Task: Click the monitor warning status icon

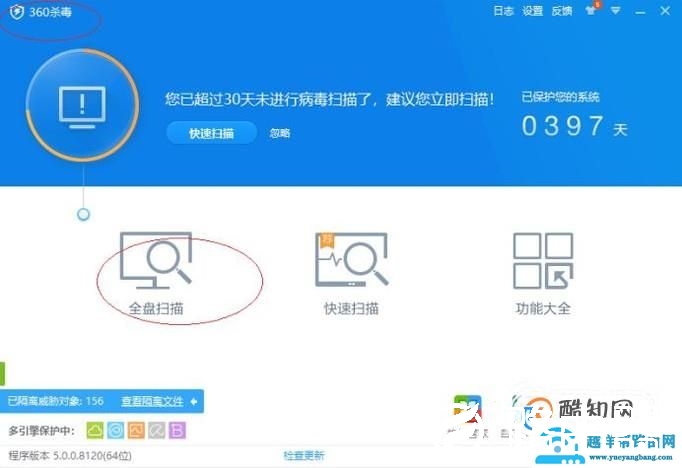Action: coord(82,105)
